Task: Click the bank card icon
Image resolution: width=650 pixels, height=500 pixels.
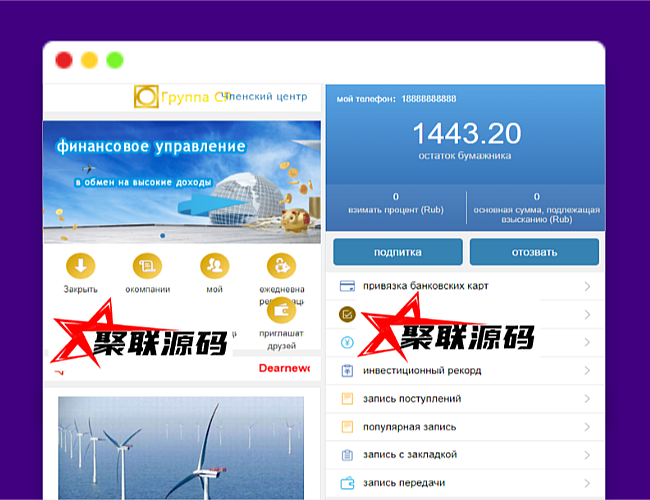Action: (347, 286)
